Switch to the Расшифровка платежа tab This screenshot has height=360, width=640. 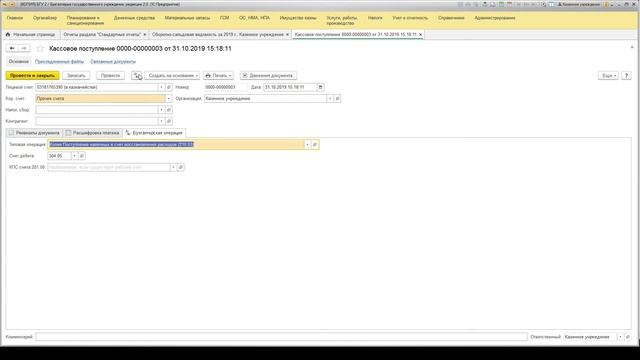(x=93, y=133)
